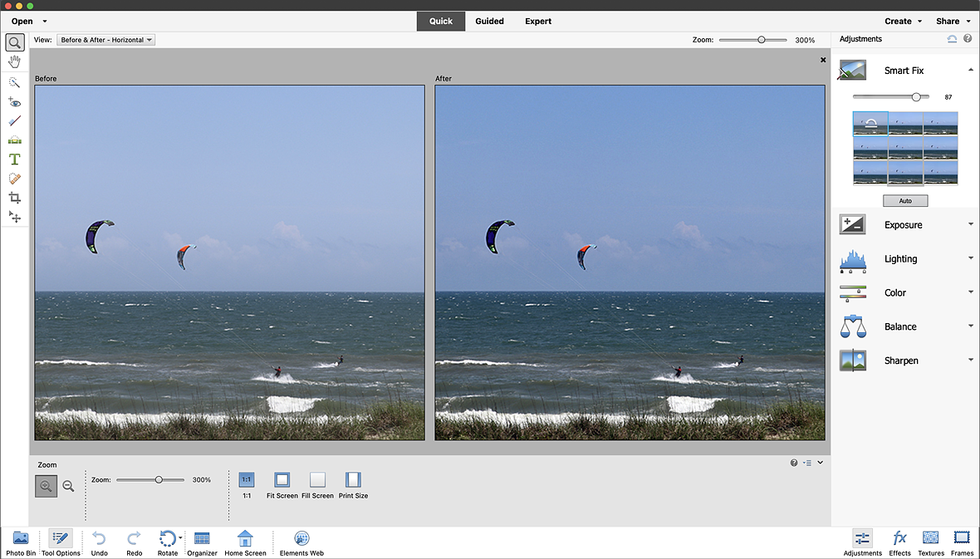The width and height of the screenshot is (980, 559).
Task: Click the Balance scales icon
Action: click(852, 326)
